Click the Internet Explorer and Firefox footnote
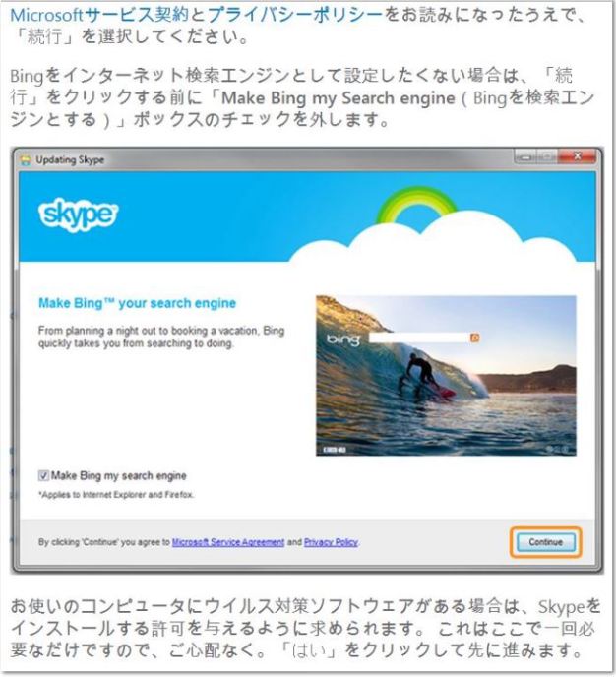The height and width of the screenshot is (677, 616). [x=116, y=495]
